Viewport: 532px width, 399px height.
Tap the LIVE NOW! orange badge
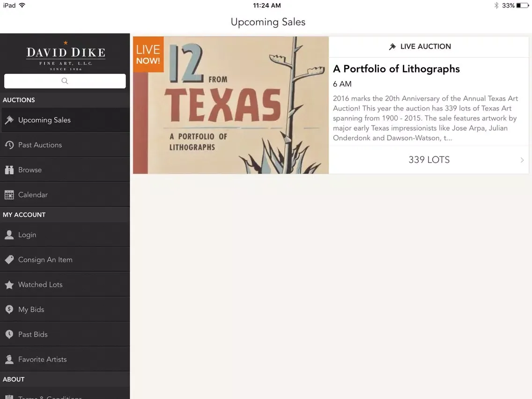[148, 54]
